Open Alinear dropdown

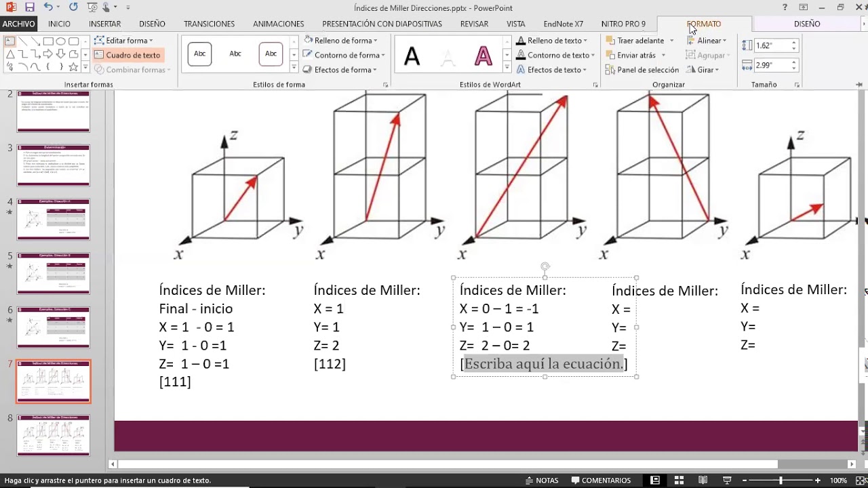click(x=706, y=41)
